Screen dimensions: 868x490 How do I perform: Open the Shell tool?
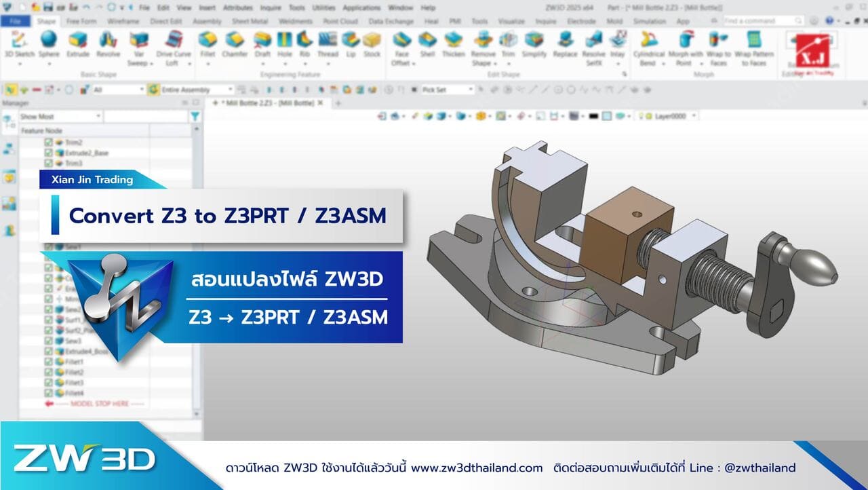click(428, 48)
